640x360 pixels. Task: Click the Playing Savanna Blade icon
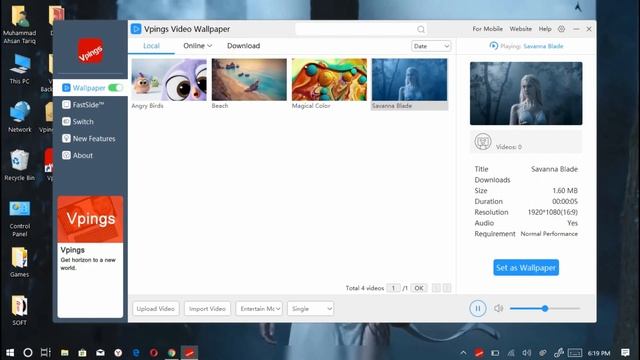(x=493, y=46)
